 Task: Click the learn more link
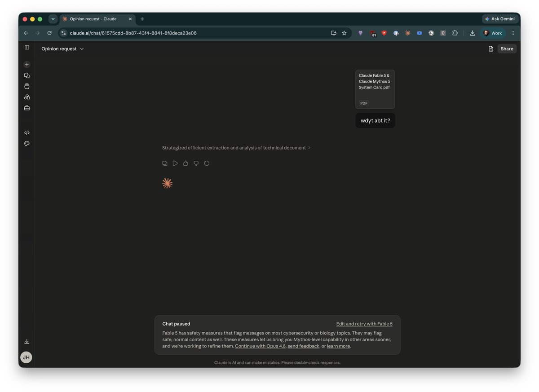pyautogui.click(x=338, y=346)
